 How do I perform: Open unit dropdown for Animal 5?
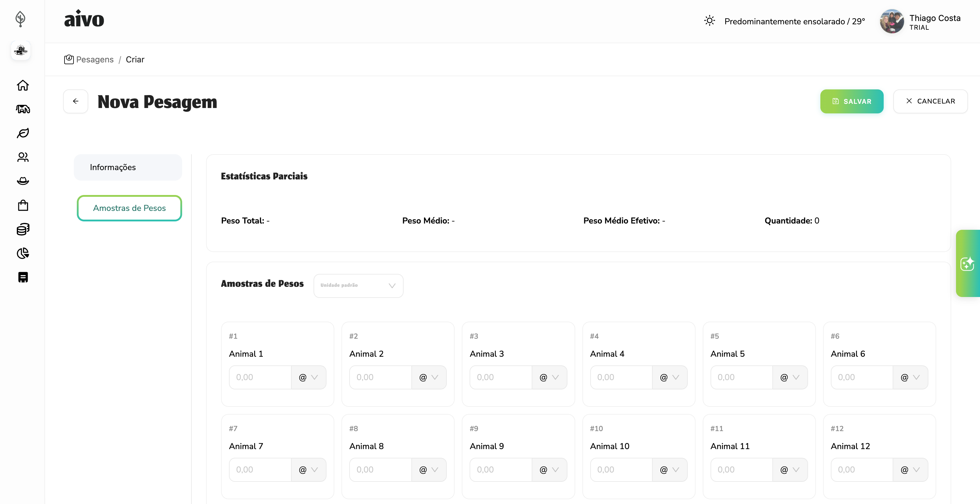[790, 377]
